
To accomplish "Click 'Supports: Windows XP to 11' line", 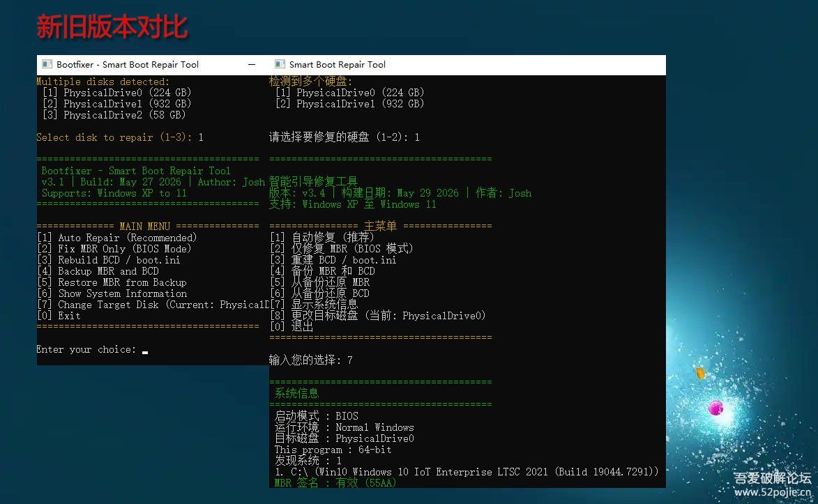I will tap(114, 193).
